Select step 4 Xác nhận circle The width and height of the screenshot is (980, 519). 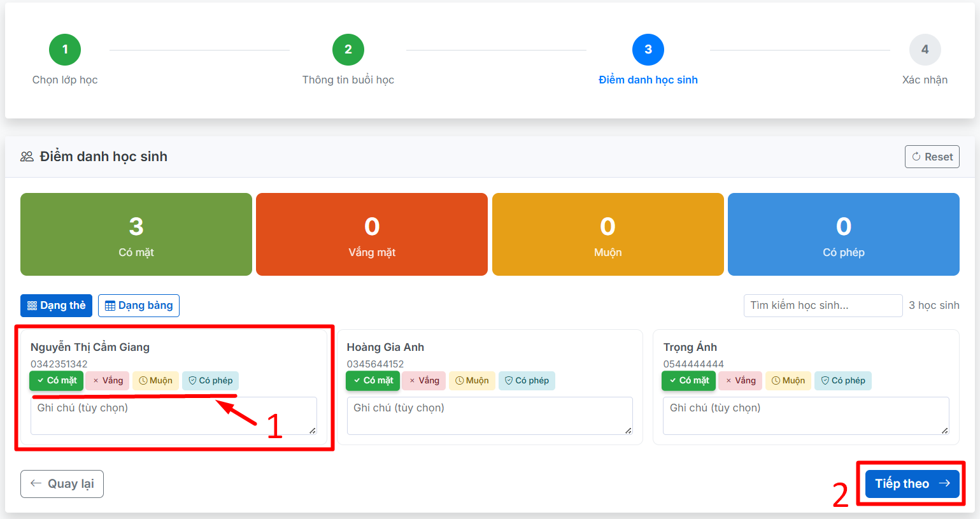[925, 50]
